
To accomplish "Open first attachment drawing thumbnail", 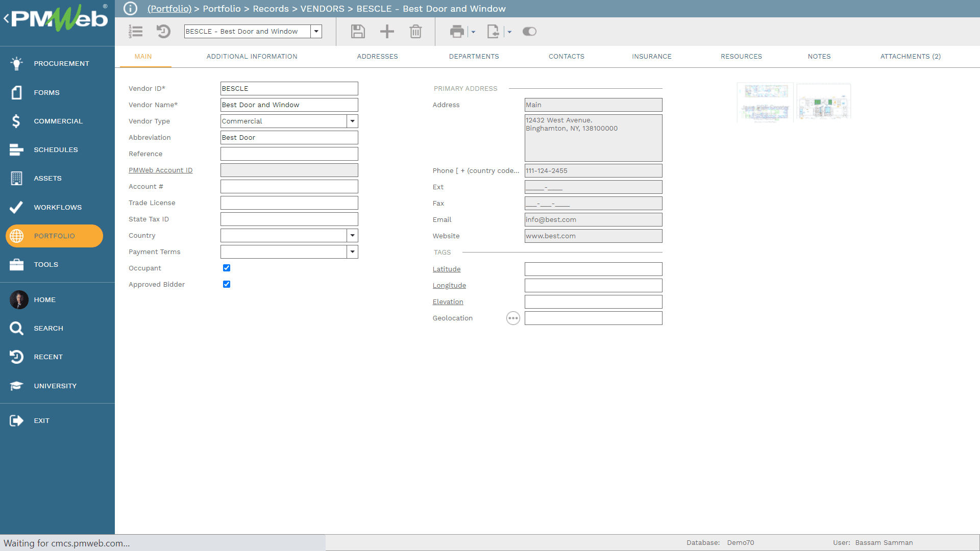I will [765, 102].
